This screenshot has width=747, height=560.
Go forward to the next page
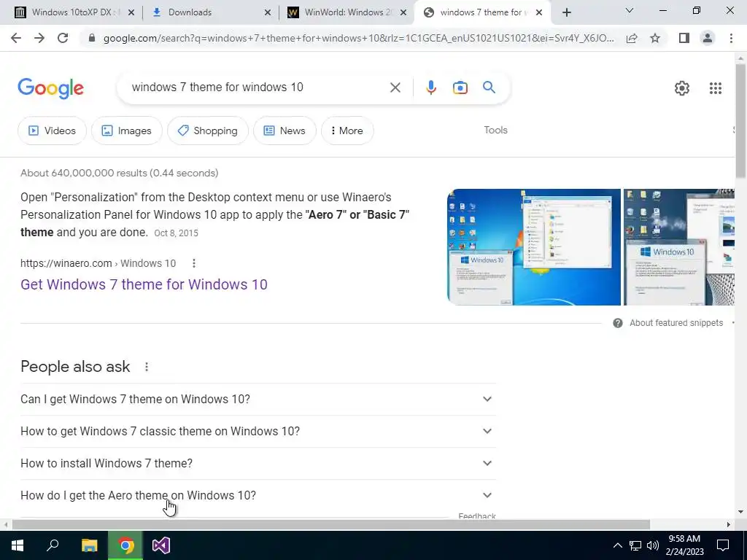click(x=39, y=38)
